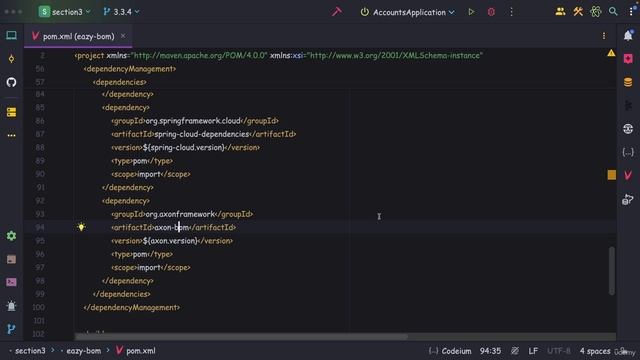Screen dimensions: 640x360
Task: Open IDE tools wrench icon
Action: pos(578,12)
